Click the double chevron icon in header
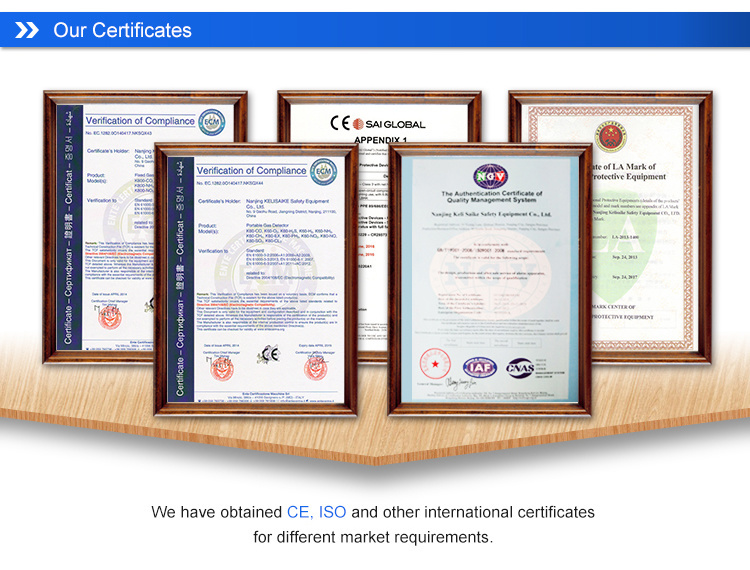Viewport: 750px width, 570px height. [27, 30]
